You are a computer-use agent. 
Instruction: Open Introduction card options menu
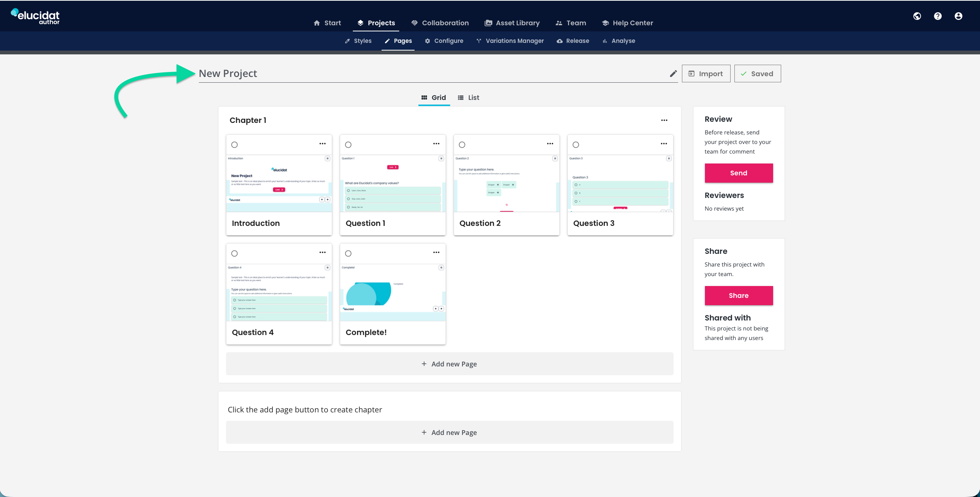point(323,144)
